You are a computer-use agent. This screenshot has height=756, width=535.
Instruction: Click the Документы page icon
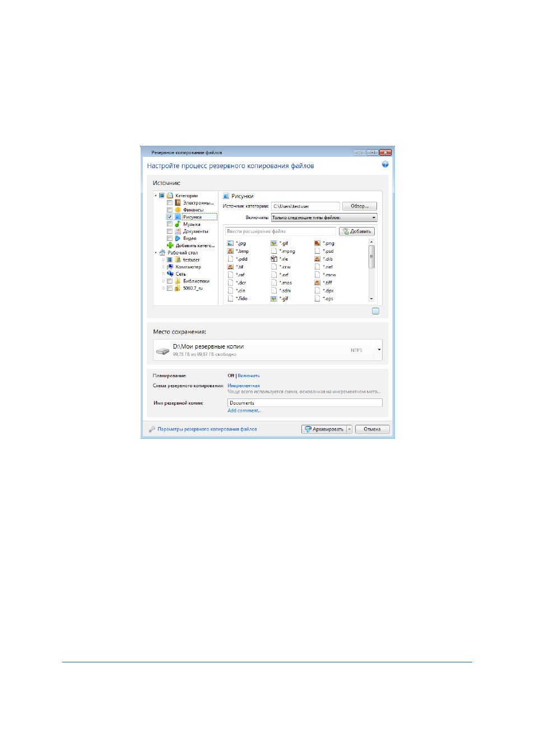point(178,231)
